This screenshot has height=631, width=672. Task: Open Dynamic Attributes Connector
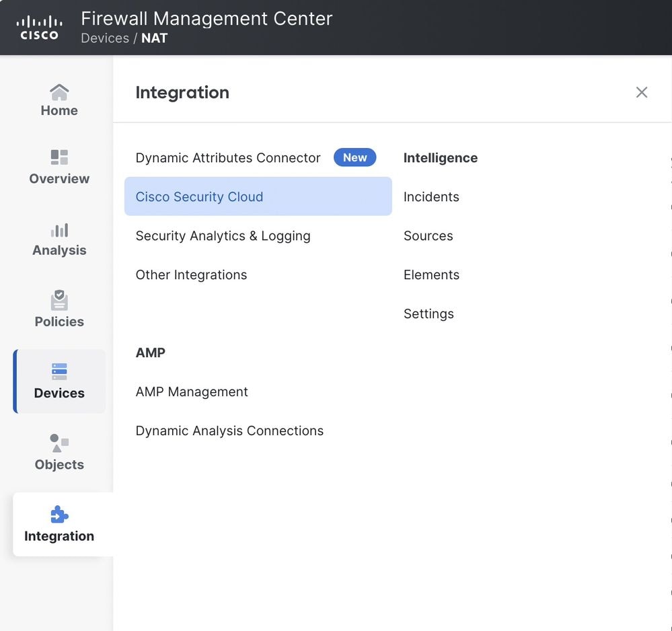228,158
